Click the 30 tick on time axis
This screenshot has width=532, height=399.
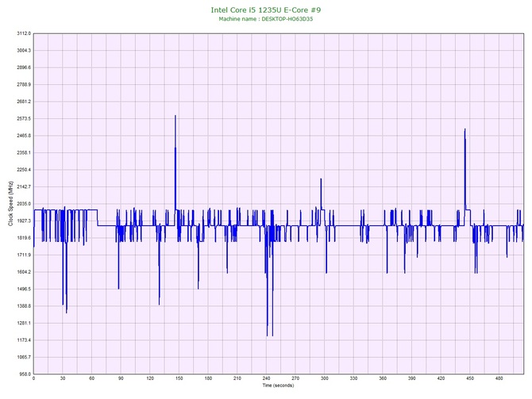point(63,378)
